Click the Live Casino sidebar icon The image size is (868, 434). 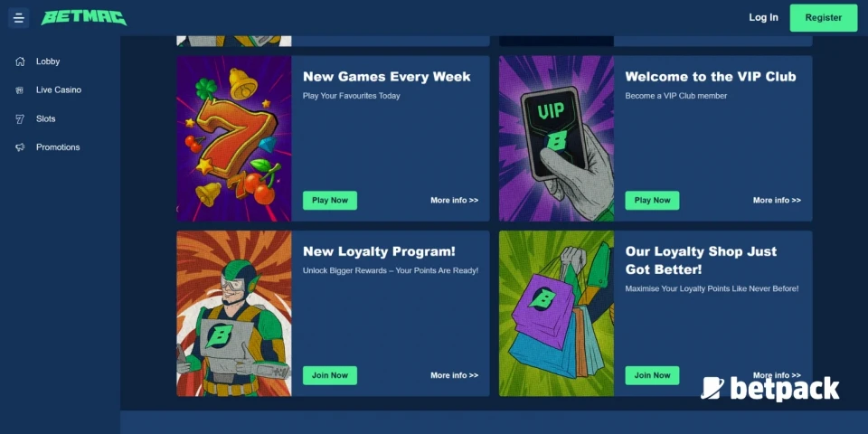(20, 90)
